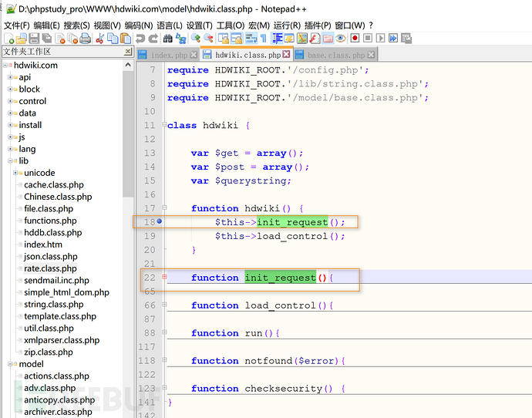Click the bookmark marker on line 18
The width and height of the screenshot is (532, 418).
click(159, 221)
